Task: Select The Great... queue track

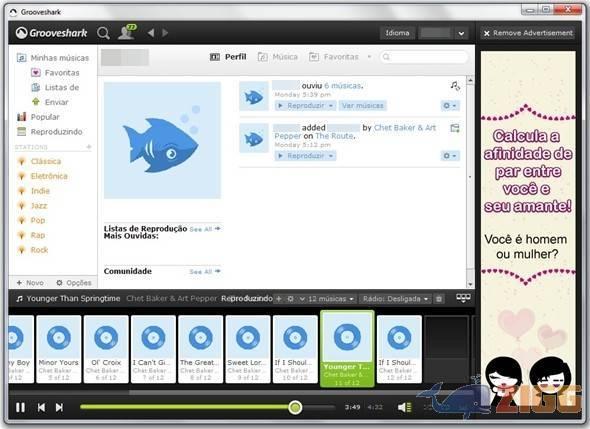Action: tap(201, 349)
